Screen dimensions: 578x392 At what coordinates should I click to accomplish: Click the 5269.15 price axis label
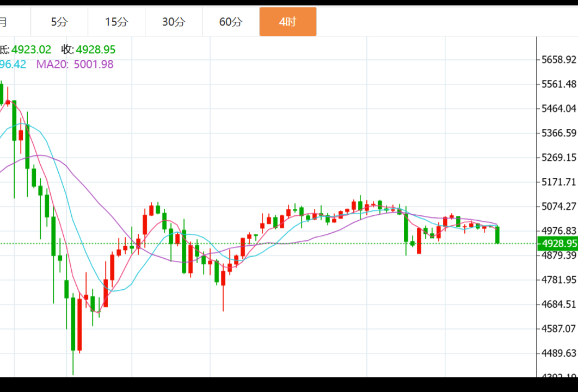point(559,157)
